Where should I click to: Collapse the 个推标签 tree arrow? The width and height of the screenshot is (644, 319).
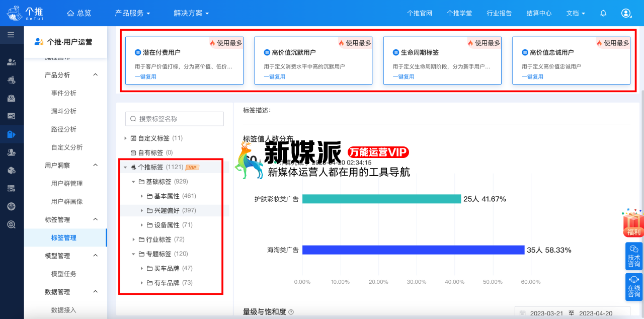tap(125, 167)
